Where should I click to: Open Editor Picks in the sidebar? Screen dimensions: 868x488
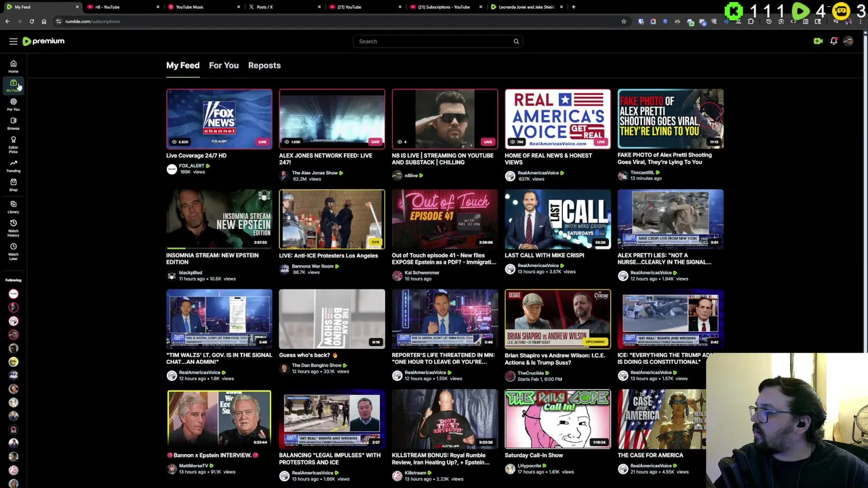click(13, 144)
